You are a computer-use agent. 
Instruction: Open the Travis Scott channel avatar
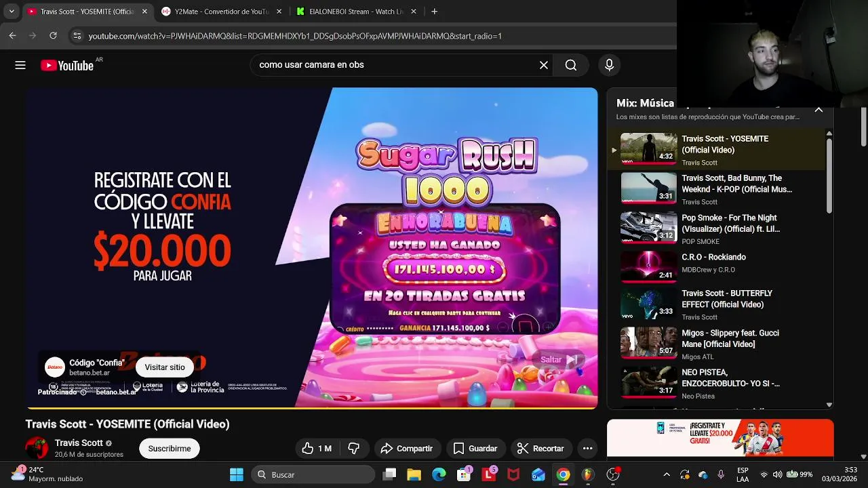37,448
